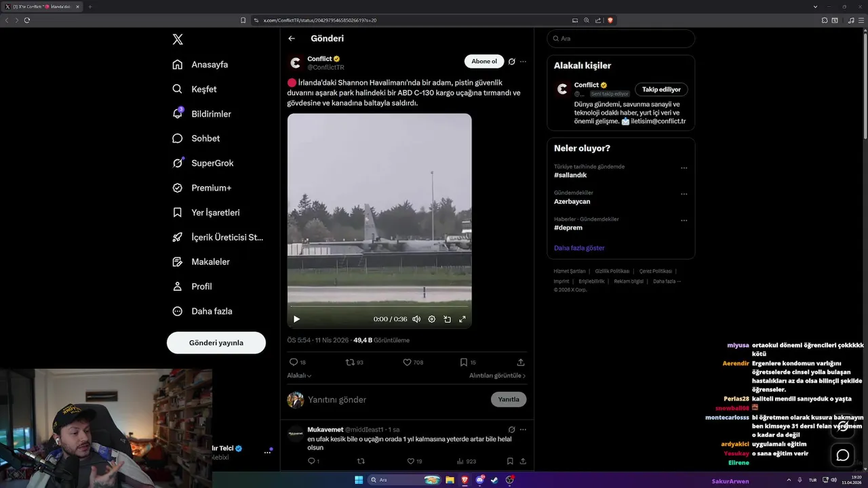Image resolution: width=868 pixels, height=488 pixels.
Task: Open the #deprem trend options menu
Action: [x=684, y=220]
